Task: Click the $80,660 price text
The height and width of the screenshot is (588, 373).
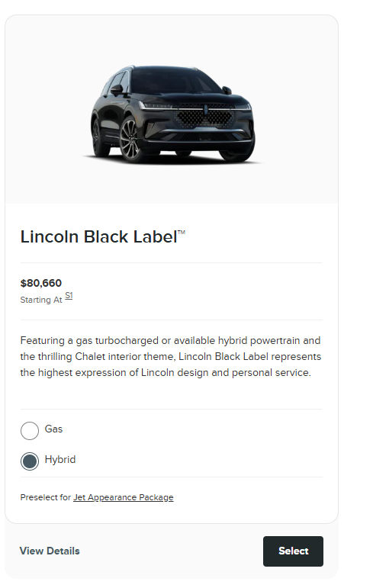Action: [41, 283]
